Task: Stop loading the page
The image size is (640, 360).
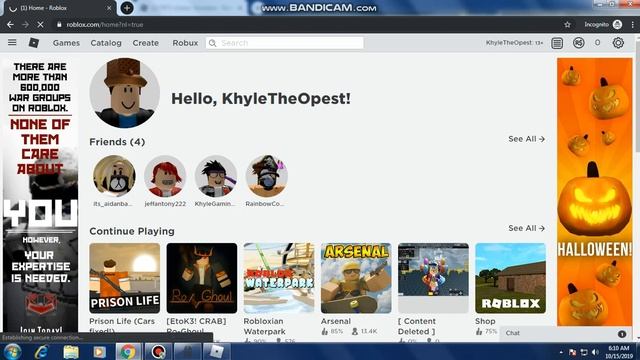Action: pyautogui.click(x=40, y=24)
